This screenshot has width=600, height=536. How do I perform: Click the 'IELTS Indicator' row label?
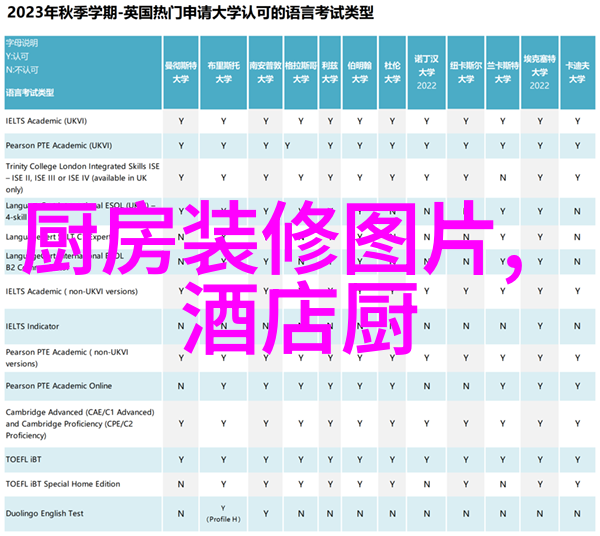click(33, 326)
